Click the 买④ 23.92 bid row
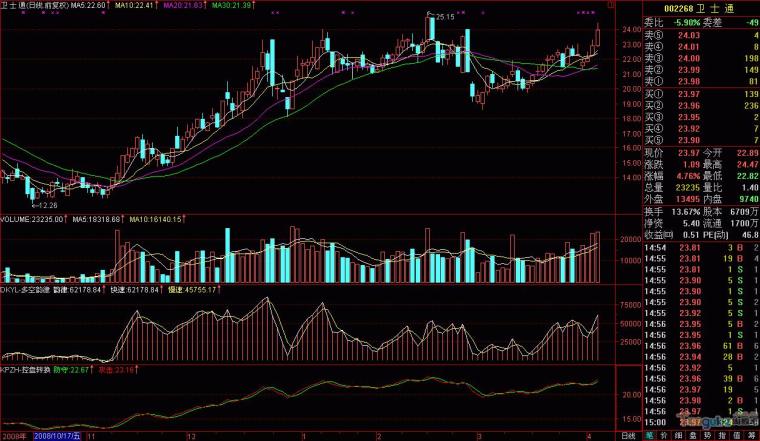The image size is (760, 441). click(701, 129)
